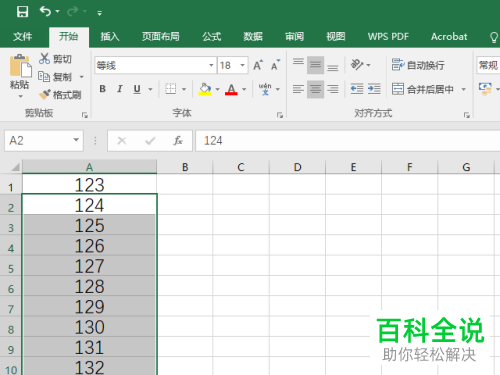500x375 pixels.
Task: Click the fx insert function icon
Action: [x=178, y=141]
